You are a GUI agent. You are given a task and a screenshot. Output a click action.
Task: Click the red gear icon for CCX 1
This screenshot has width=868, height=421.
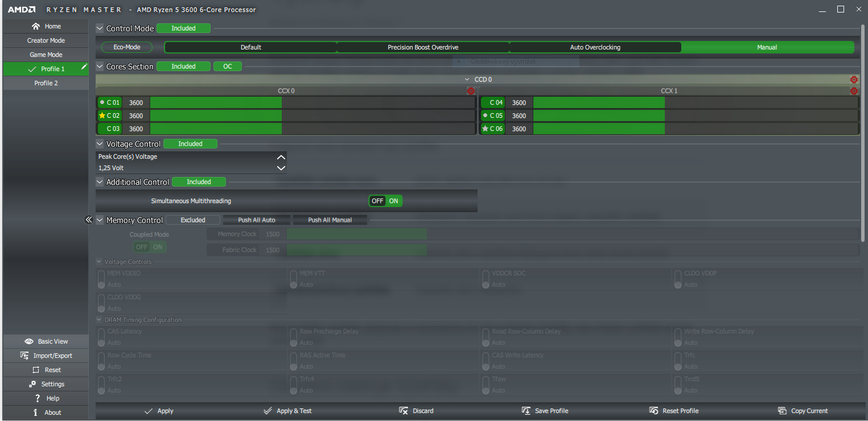tap(853, 91)
